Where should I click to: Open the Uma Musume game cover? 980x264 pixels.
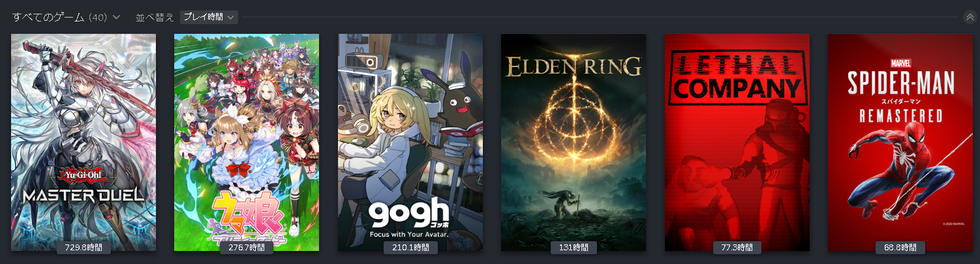247,142
